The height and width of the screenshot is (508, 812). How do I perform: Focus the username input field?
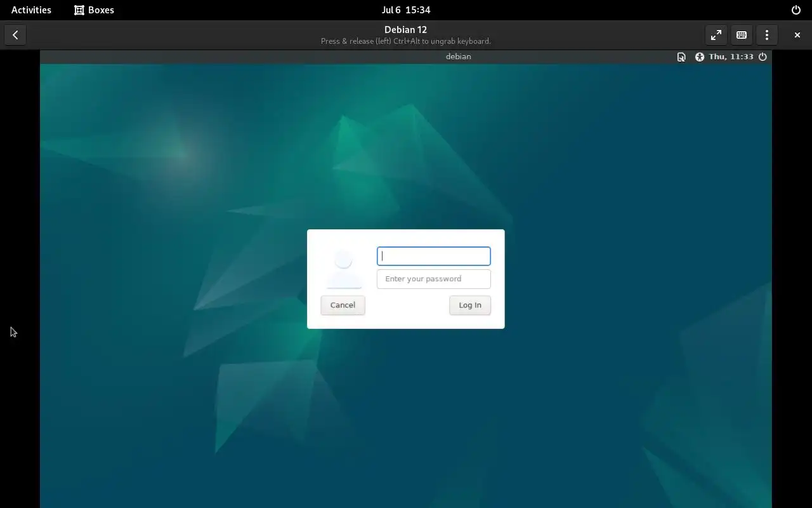coord(434,256)
